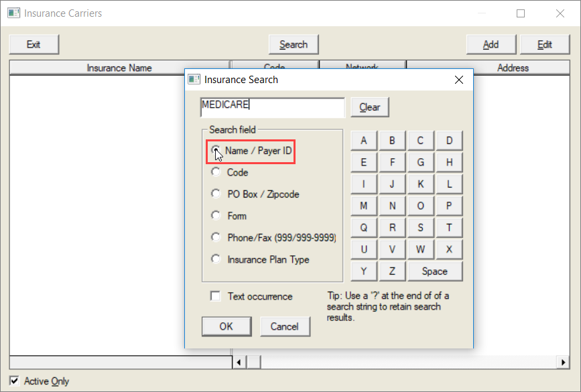This screenshot has height=392, width=581.
Task: Click the Exit button
Action: pos(34,44)
